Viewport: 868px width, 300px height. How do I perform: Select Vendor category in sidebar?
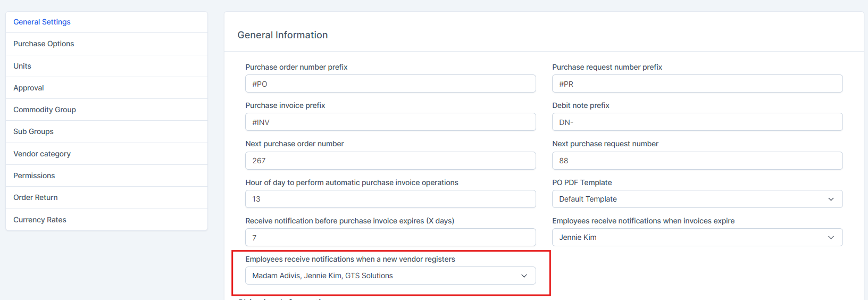[x=42, y=154]
